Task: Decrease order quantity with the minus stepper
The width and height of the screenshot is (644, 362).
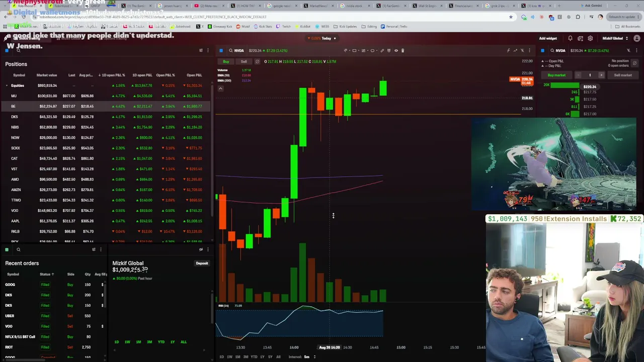Action: pos(578,75)
